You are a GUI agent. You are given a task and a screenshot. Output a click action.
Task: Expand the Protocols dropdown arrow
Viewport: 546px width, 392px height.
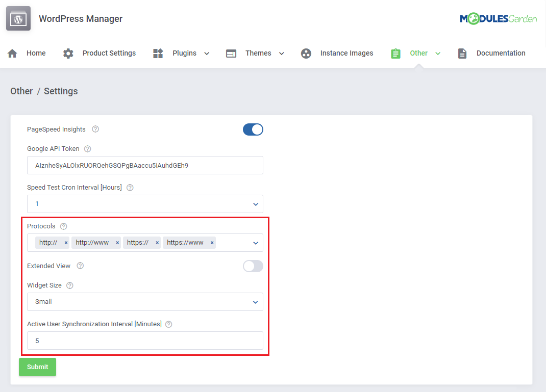256,243
